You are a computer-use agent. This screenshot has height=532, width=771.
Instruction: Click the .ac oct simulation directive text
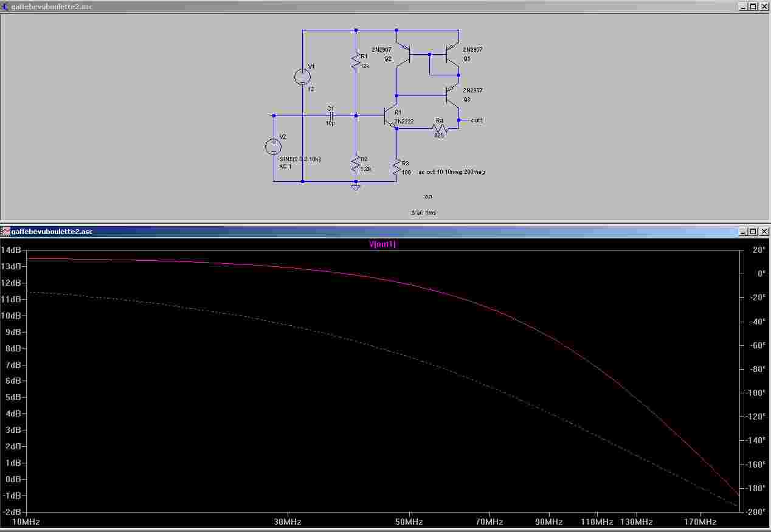tap(451, 172)
